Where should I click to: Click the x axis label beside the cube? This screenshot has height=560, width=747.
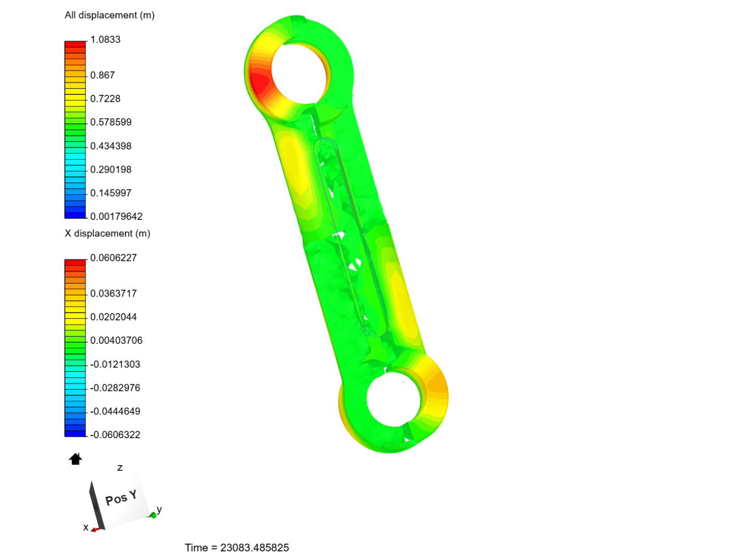click(86, 527)
